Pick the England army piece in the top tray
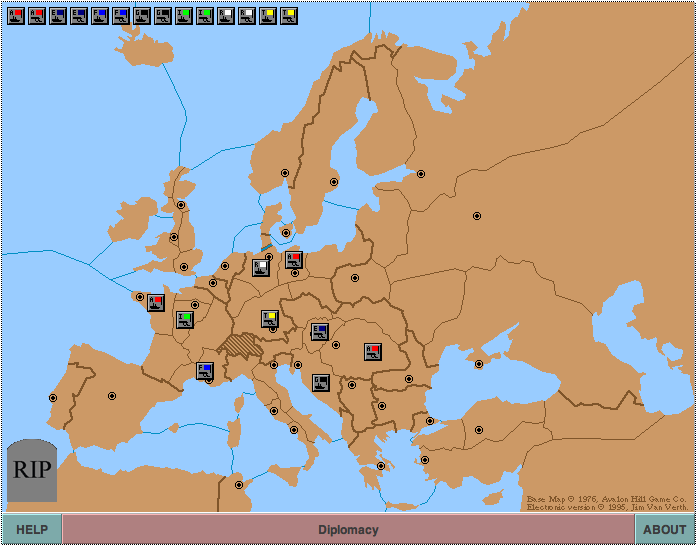The image size is (697, 546). [79, 16]
